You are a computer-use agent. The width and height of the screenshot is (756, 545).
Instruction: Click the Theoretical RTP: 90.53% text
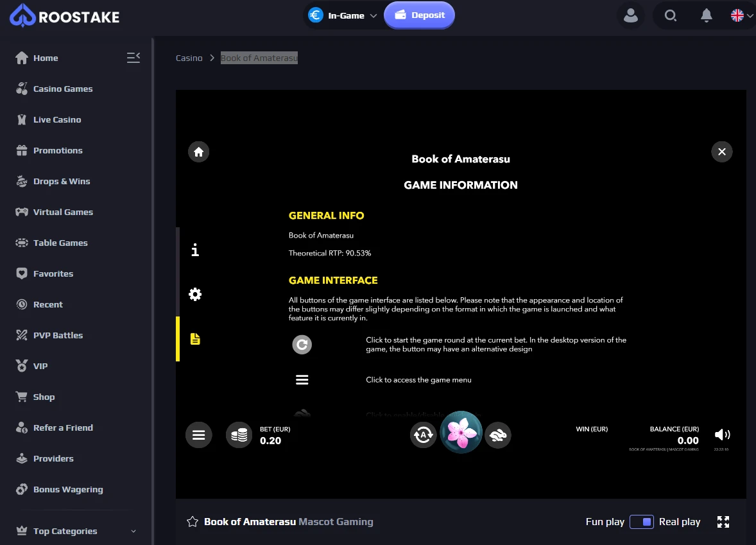330,253
